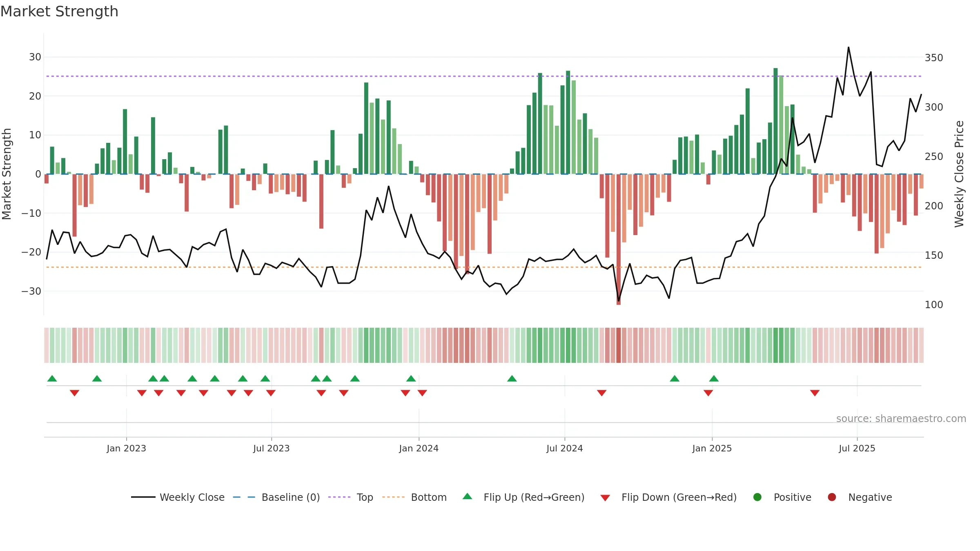Image resolution: width=980 pixels, height=551 pixels.
Task: Click the very first green flip-up triangle
Action: tap(52, 378)
